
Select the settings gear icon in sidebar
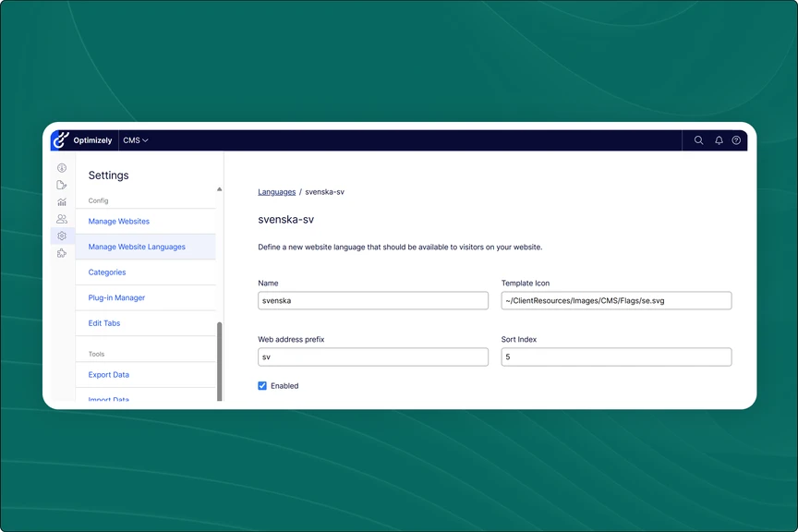coord(62,236)
